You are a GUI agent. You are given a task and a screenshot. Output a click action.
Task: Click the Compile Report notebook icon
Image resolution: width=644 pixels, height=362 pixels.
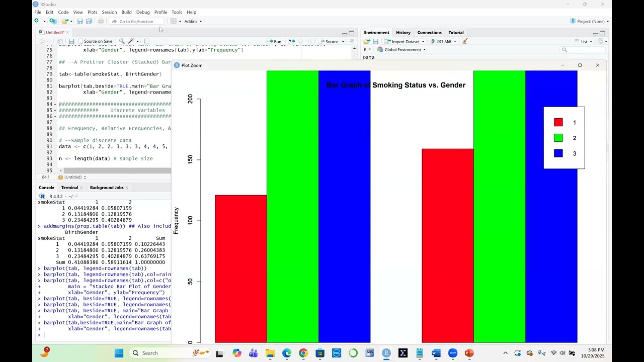[x=146, y=41]
